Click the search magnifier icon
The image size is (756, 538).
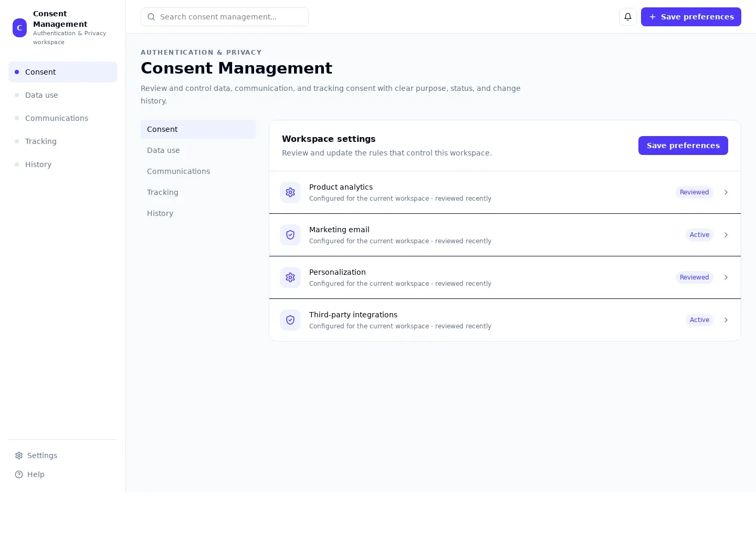(151, 17)
